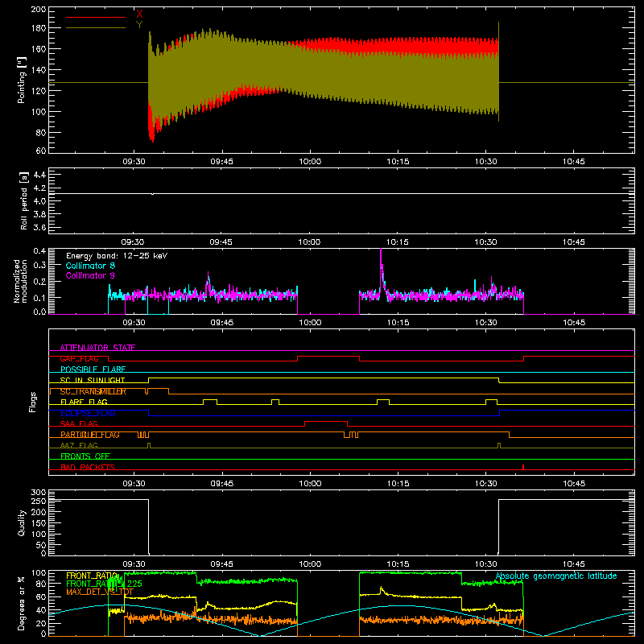Click the 'ECLIPSE_FLAG' flag label
The image size is (644, 644).
[88, 413]
